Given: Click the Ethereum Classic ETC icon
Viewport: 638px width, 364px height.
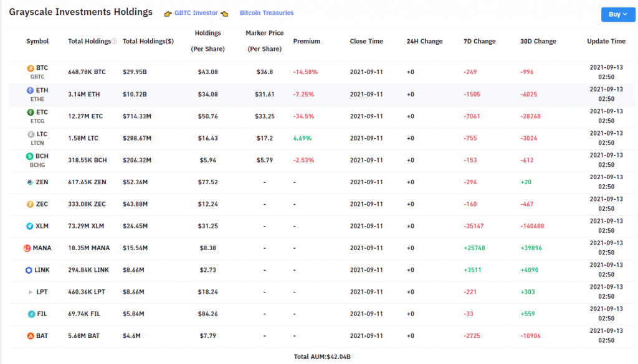Looking at the screenshot, I should [29, 113].
